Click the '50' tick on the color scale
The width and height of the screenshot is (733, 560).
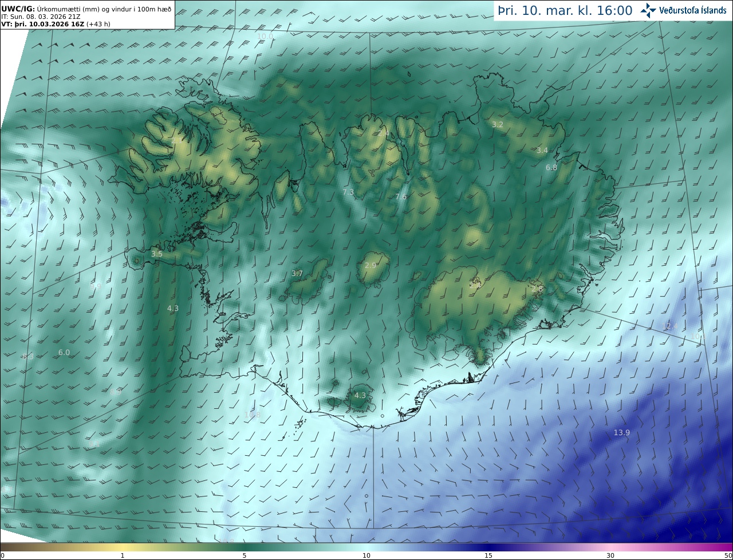[728, 555]
